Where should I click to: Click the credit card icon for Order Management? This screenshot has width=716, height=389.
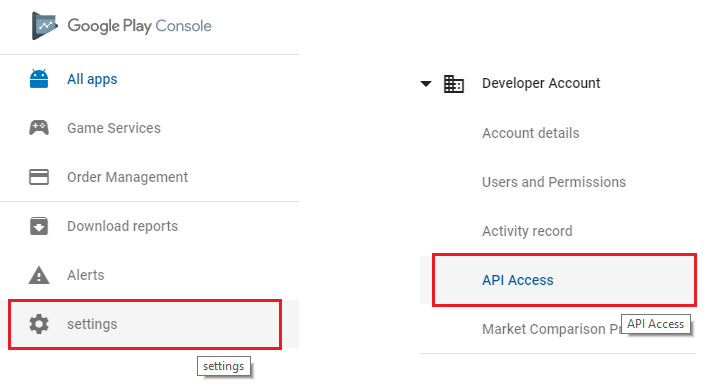click(x=39, y=177)
